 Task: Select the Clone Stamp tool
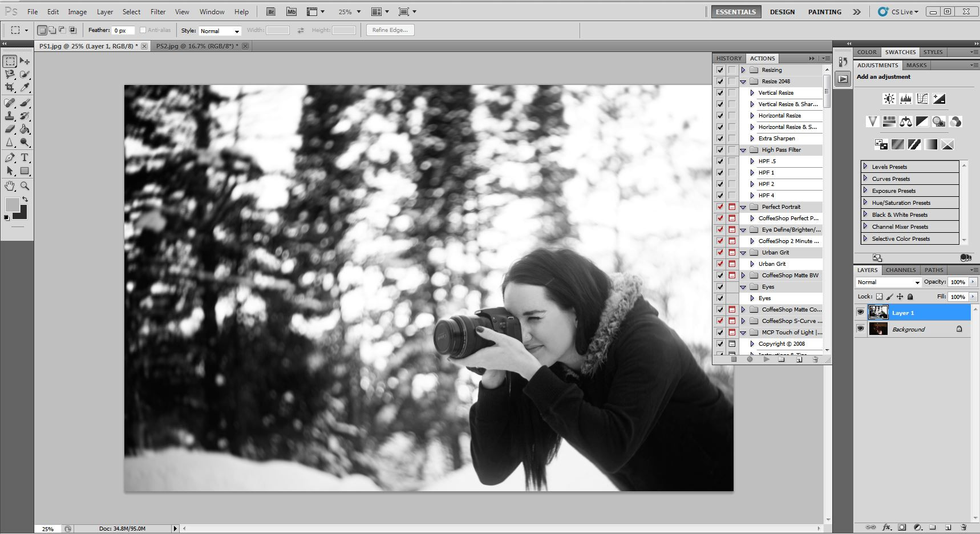(10, 116)
